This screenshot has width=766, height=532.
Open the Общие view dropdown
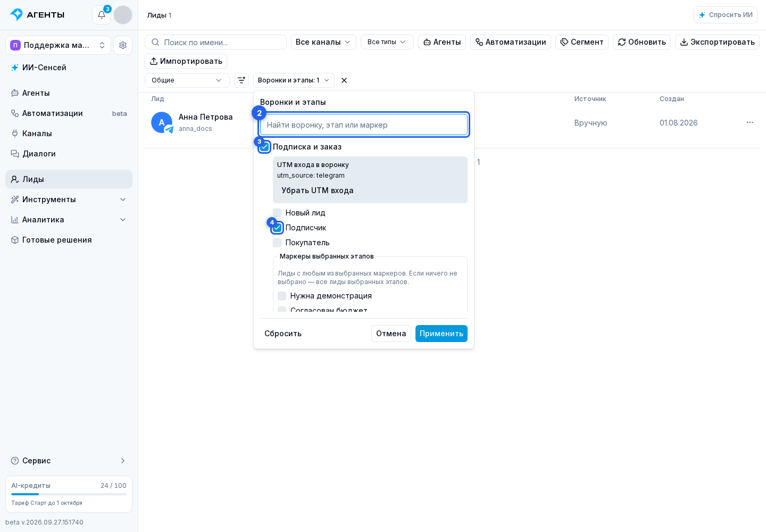coord(187,80)
